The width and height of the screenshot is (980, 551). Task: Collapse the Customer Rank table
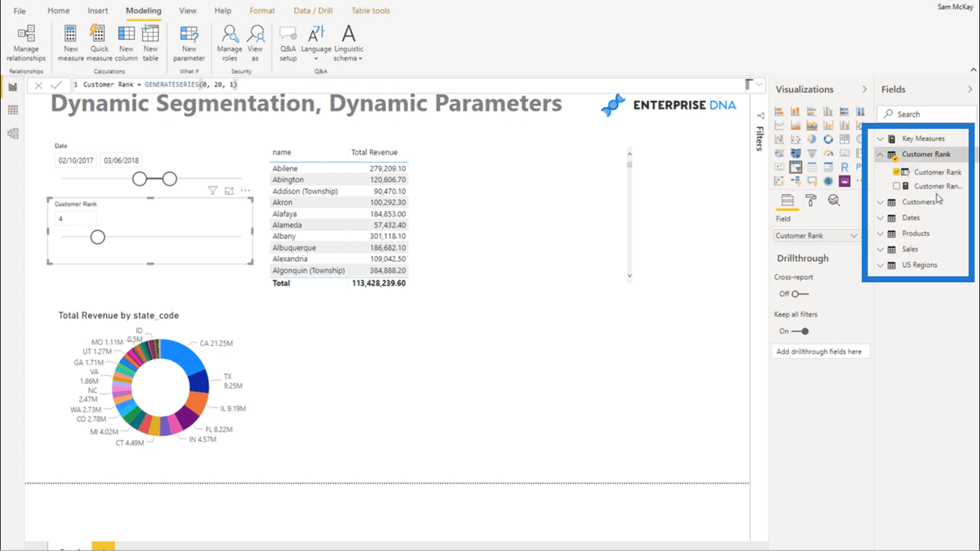[x=880, y=154]
